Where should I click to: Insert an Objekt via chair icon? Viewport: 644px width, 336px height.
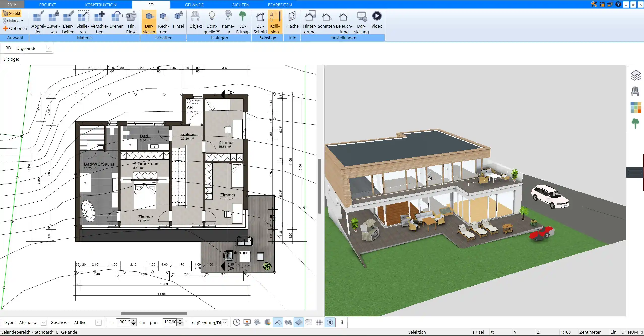coord(196,20)
